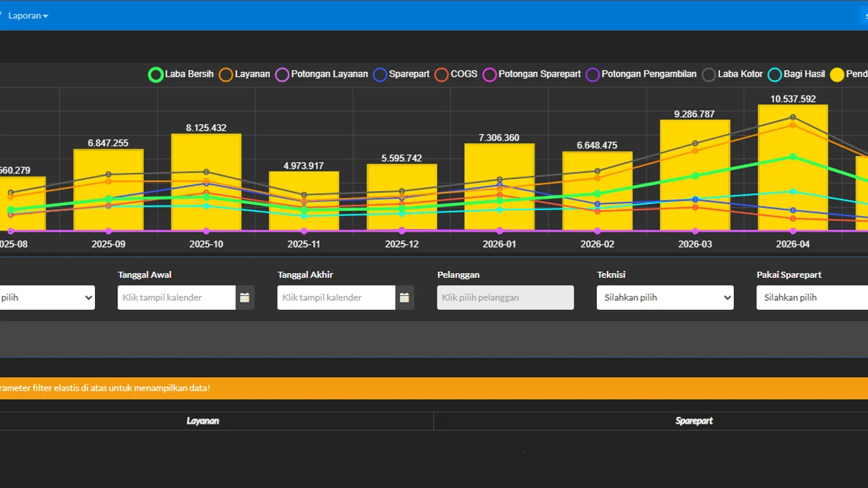Viewport: 868px width, 488px height.
Task: Open the leftmost partially visible select box
Action: 47,298
